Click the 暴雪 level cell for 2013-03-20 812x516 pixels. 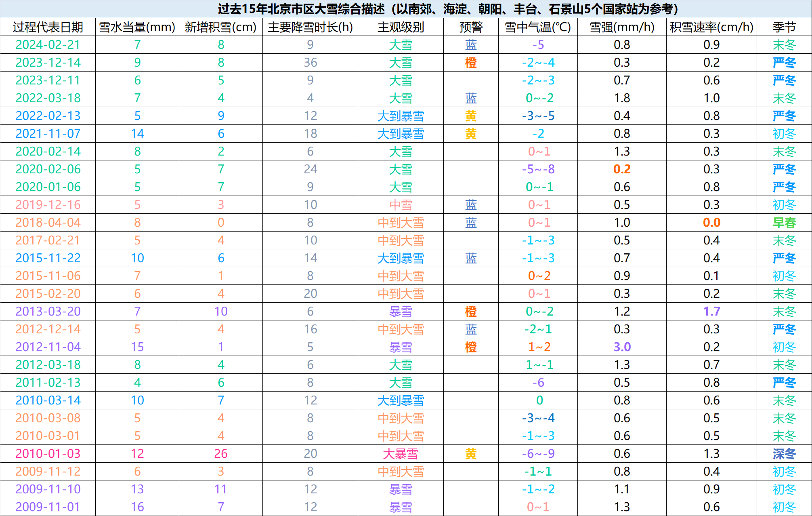click(401, 312)
